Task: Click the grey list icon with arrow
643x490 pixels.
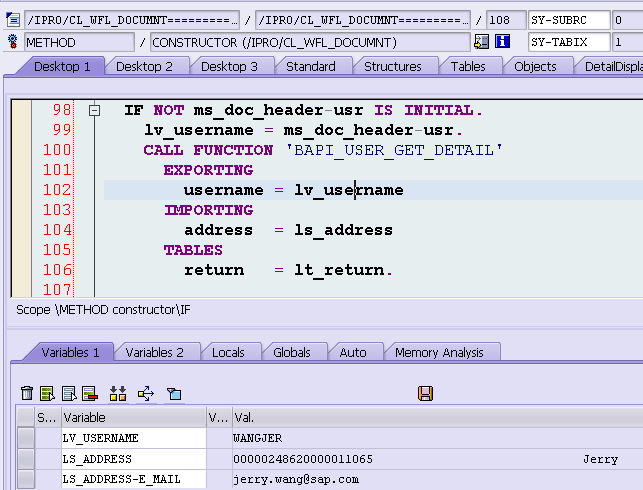Action: (69, 393)
